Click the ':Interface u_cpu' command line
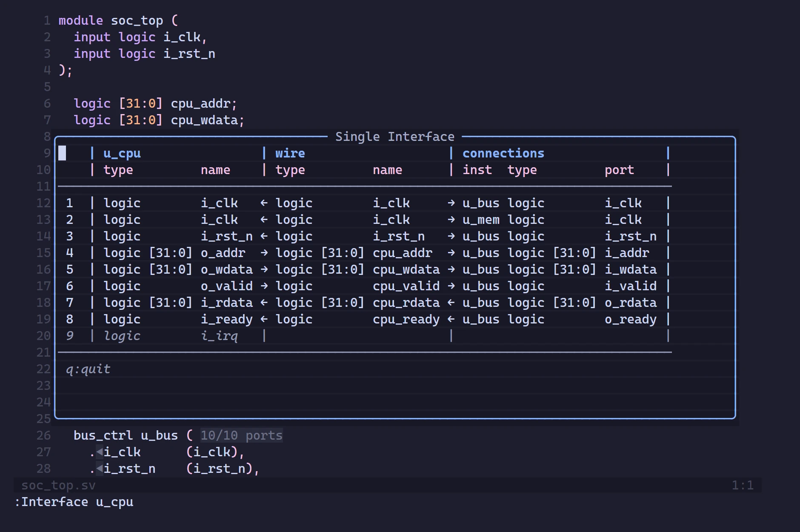Image resolution: width=800 pixels, height=532 pixels. tap(74, 502)
